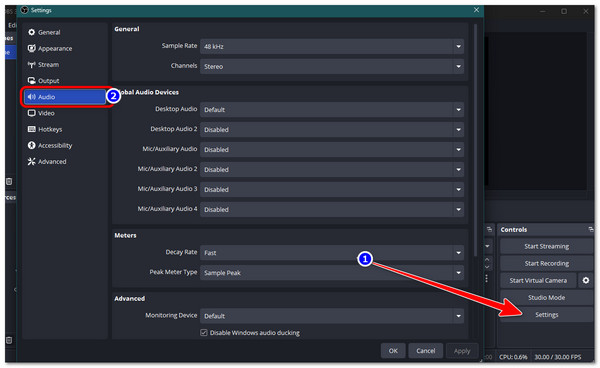This screenshot has width=600, height=368.
Task: Click Start Streaming in Controls dock
Action: pos(546,246)
